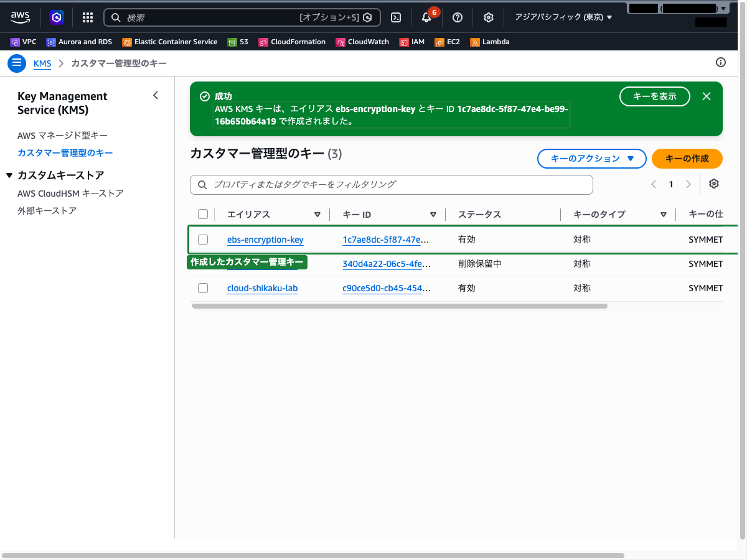Screen dimensions: 747x560
Task: Open AWS マネージド型キー in sidebar
Action: tap(63, 135)
